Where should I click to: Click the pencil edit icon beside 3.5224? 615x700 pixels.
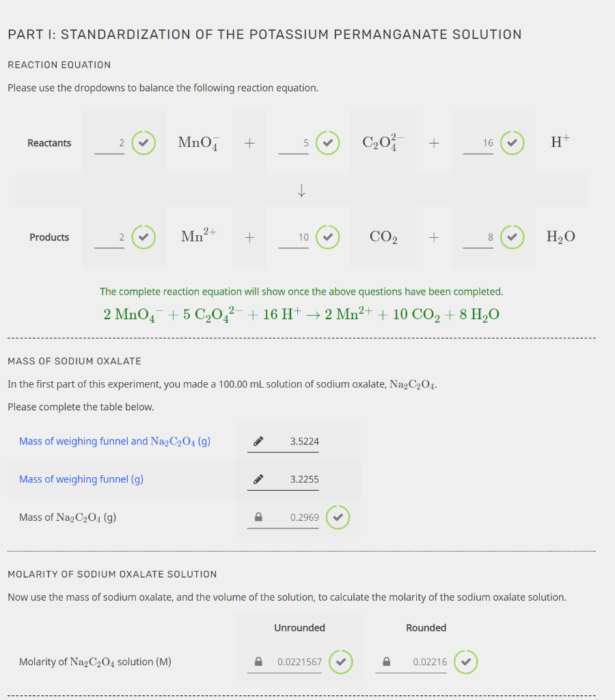click(258, 441)
